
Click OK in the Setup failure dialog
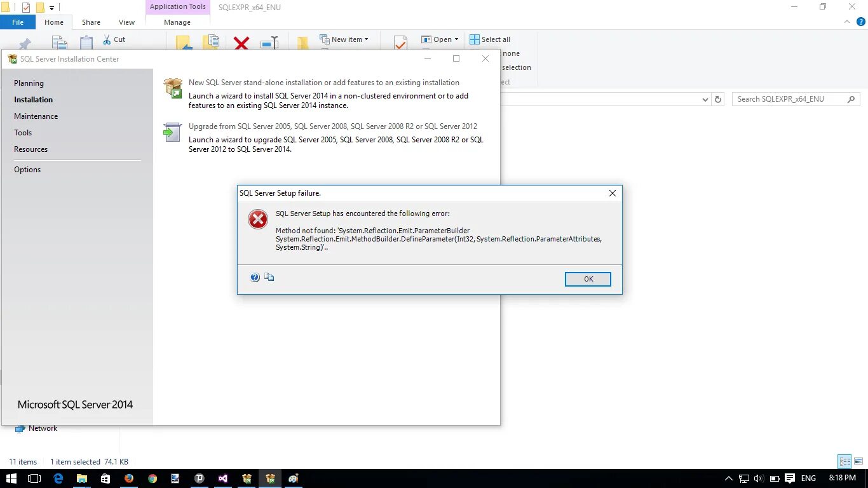(x=588, y=279)
